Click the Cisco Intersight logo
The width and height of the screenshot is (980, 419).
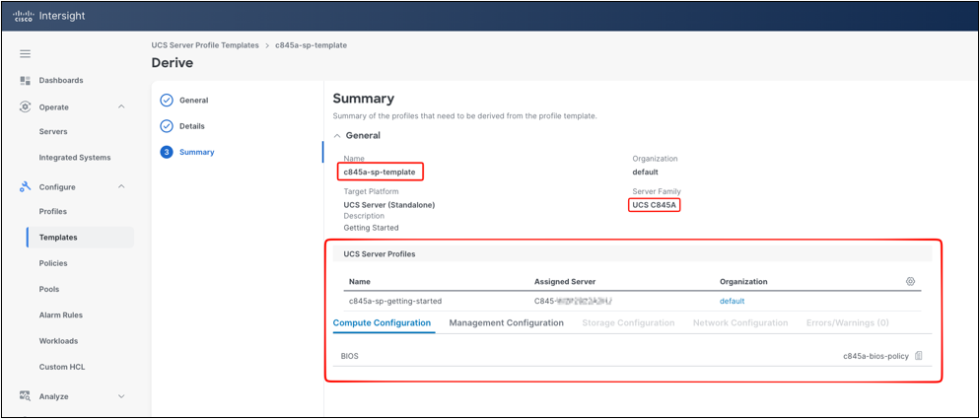tap(48, 16)
